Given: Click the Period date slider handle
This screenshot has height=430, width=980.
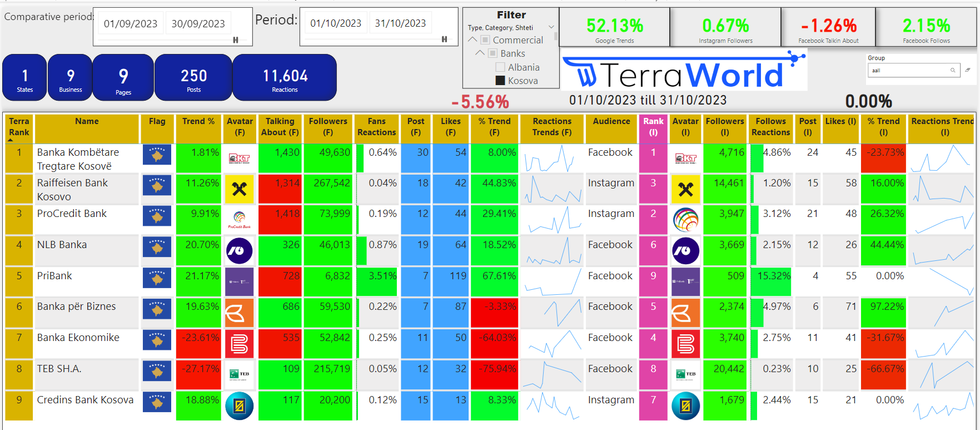Looking at the screenshot, I should [x=444, y=39].
